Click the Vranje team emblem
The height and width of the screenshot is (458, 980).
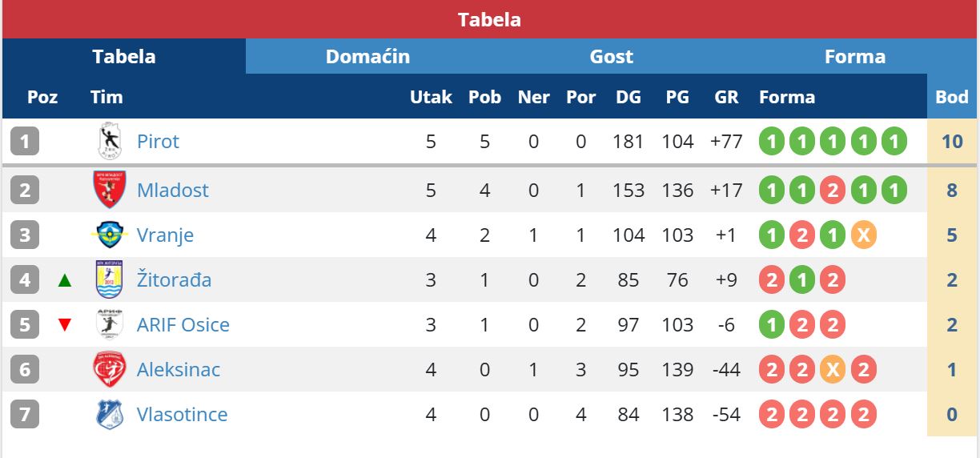(110, 235)
